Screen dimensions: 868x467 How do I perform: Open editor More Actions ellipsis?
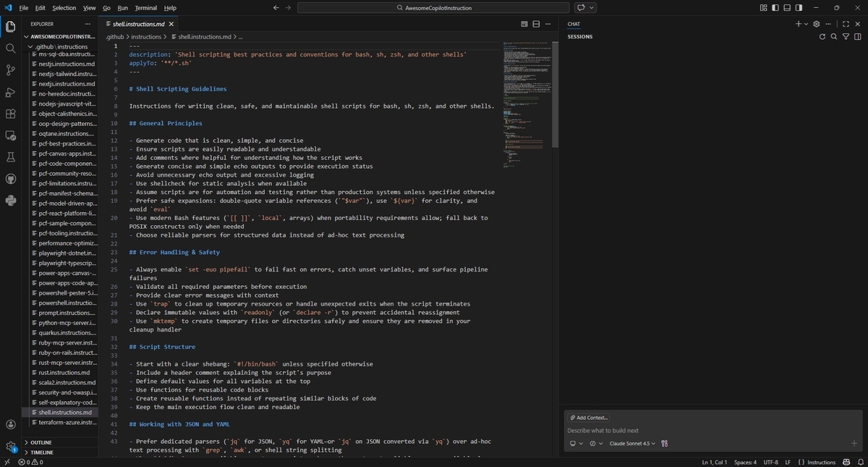(x=549, y=24)
